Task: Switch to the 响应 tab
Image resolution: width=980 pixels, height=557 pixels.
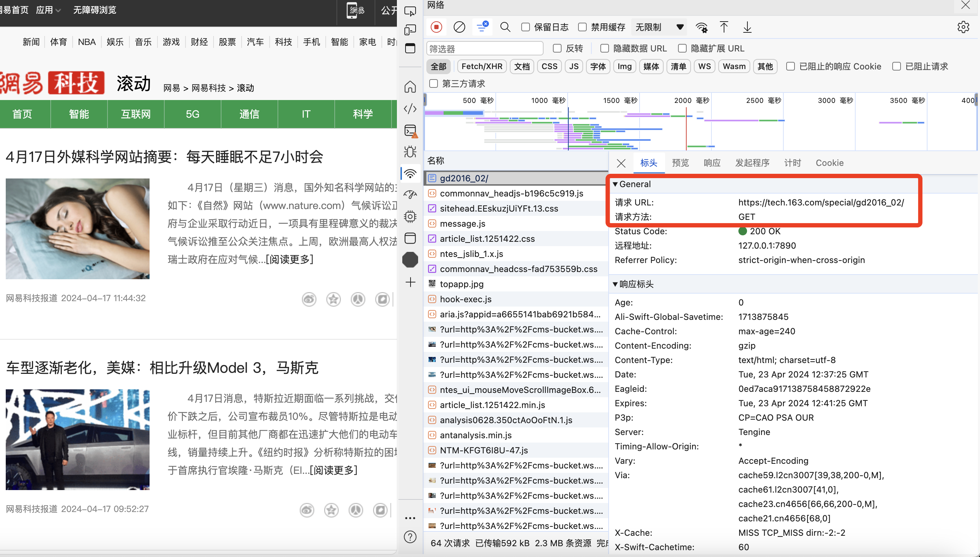Action: tap(712, 163)
